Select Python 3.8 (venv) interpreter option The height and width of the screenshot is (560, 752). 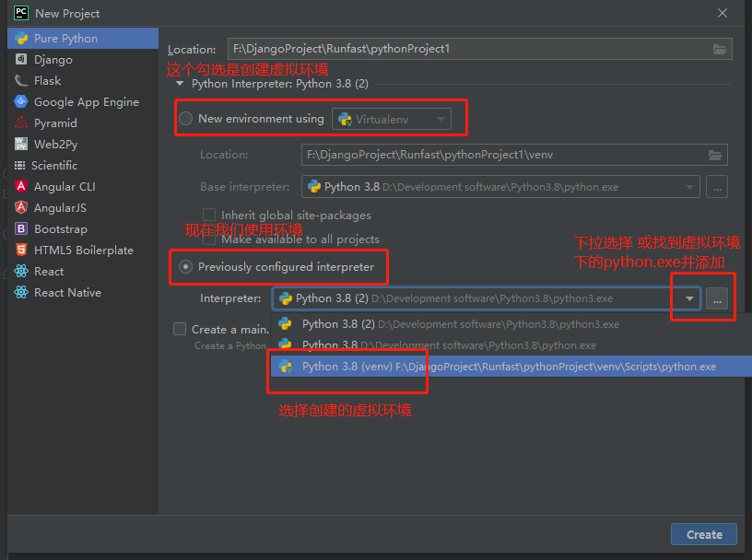(x=511, y=367)
